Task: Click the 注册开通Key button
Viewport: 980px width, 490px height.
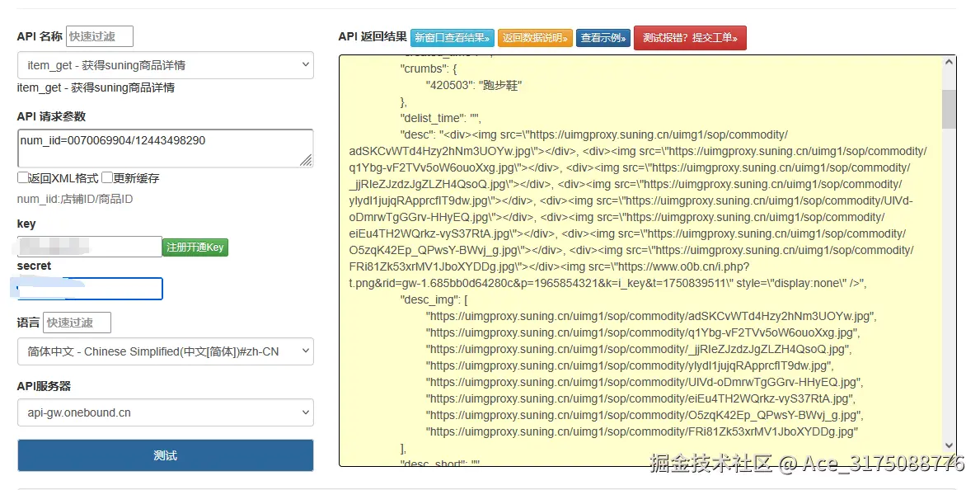Action: click(195, 247)
